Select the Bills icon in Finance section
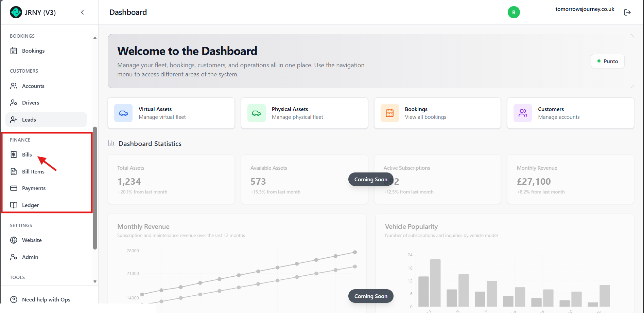 [x=14, y=154]
